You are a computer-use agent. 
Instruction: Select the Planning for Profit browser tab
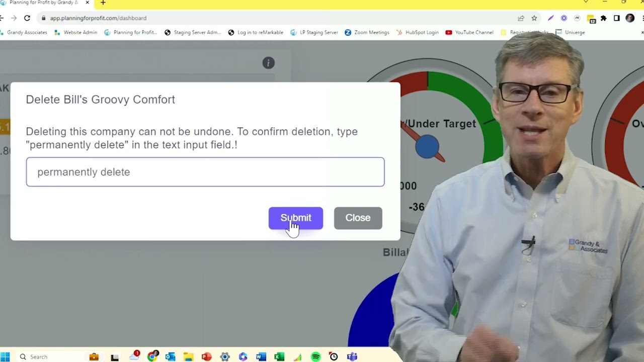pyautogui.click(x=44, y=3)
